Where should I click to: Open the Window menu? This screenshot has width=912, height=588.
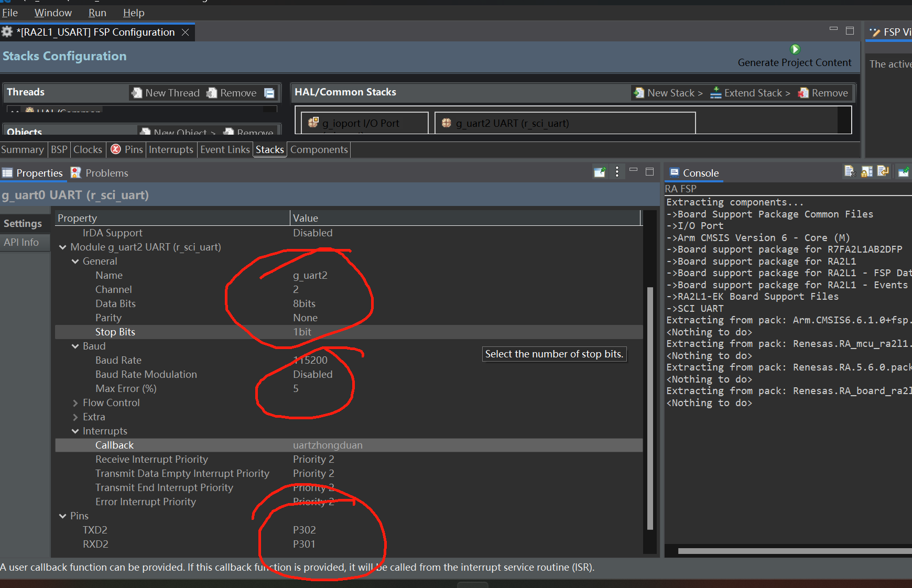point(53,13)
